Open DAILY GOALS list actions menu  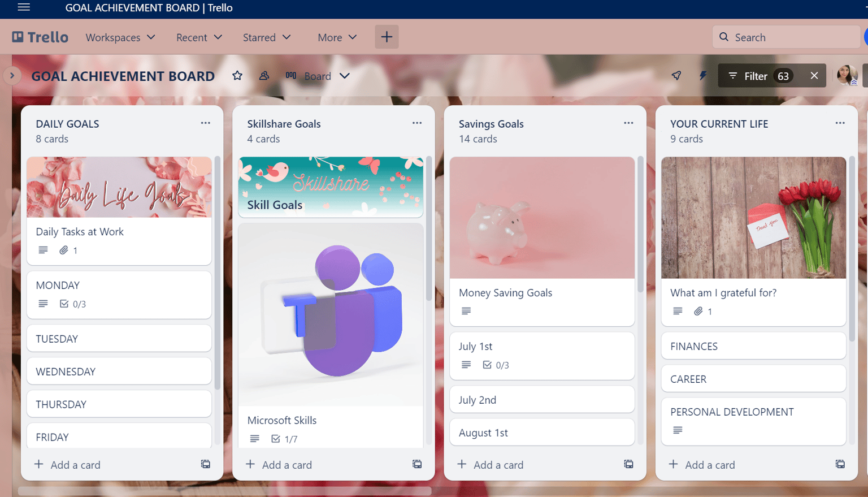(205, 123)
